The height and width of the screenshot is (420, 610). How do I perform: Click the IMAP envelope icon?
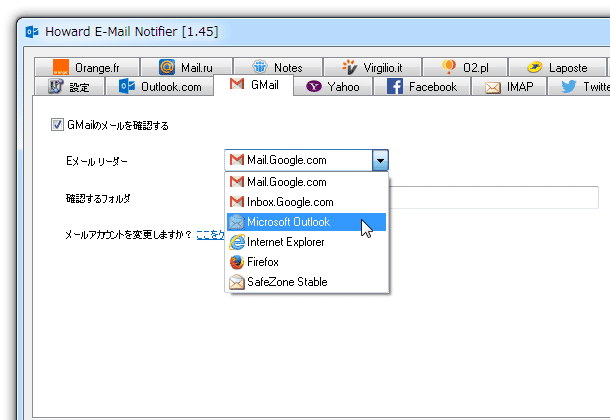(x=493, y=88)
